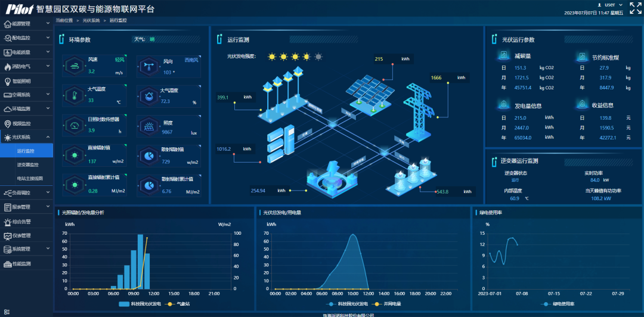Expand the 消防电气 menu chevron
This screenshot has height=317, width=644.
click(48, 66)
